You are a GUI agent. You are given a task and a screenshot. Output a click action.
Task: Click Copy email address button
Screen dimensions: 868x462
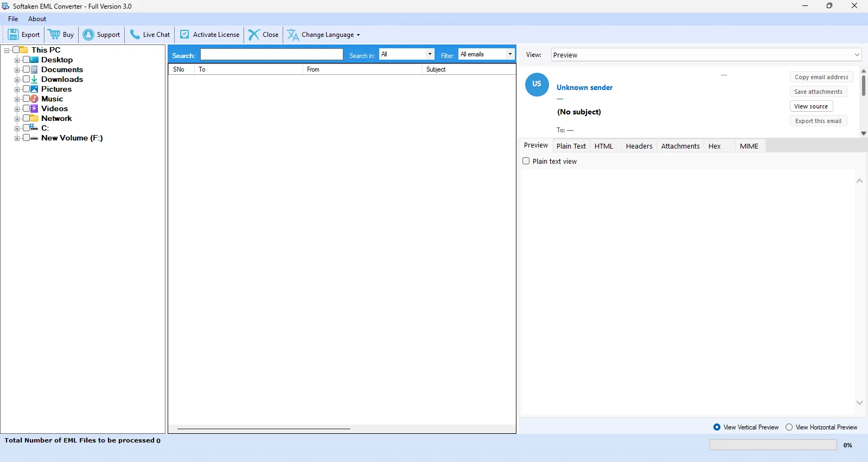click(821, 77)
